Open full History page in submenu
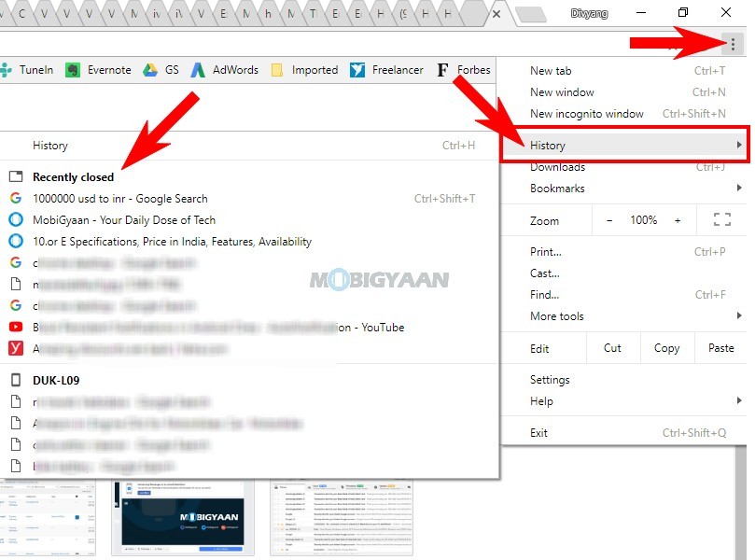 tap(249, 146)
